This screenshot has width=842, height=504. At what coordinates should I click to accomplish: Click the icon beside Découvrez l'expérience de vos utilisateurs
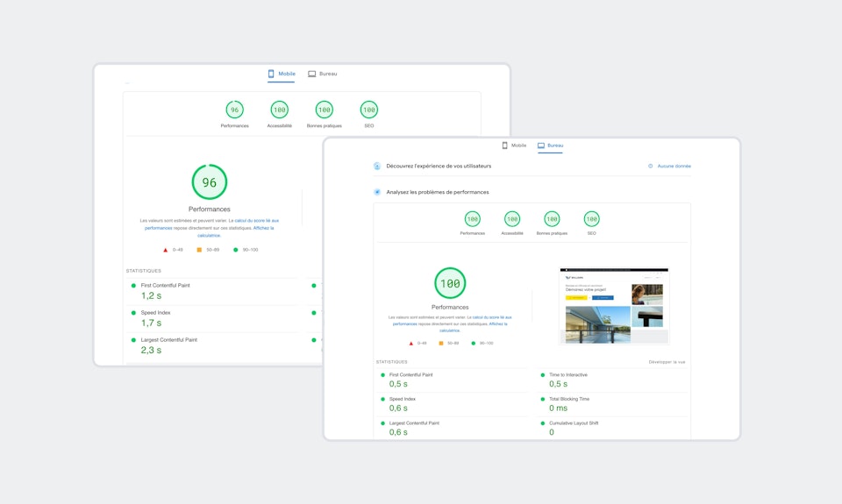click(377, 166)
